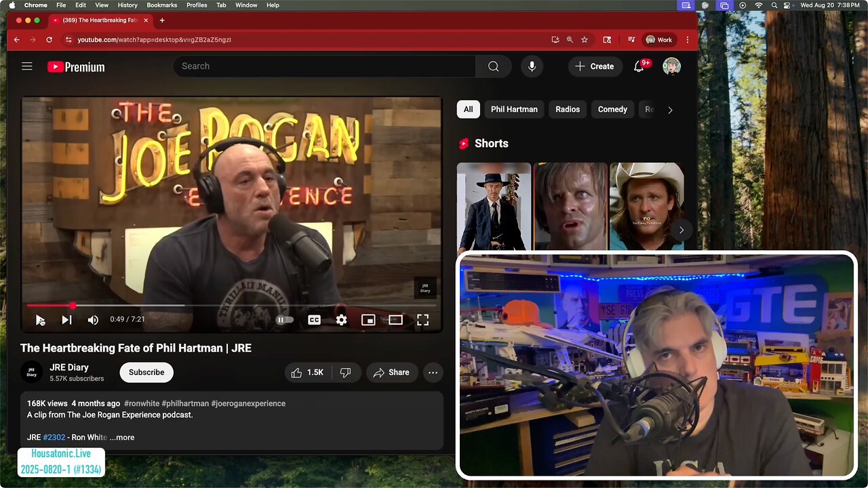Reload the YouTube page
The height and width of the screenshot is (488, 868).
49,40
